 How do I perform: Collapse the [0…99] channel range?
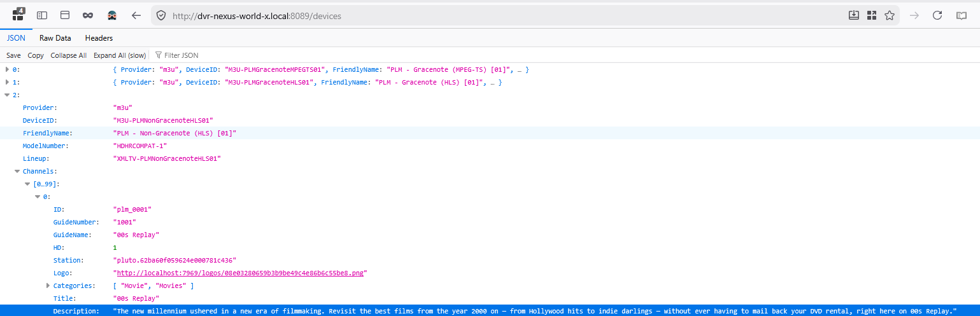[x=27, y=184]
